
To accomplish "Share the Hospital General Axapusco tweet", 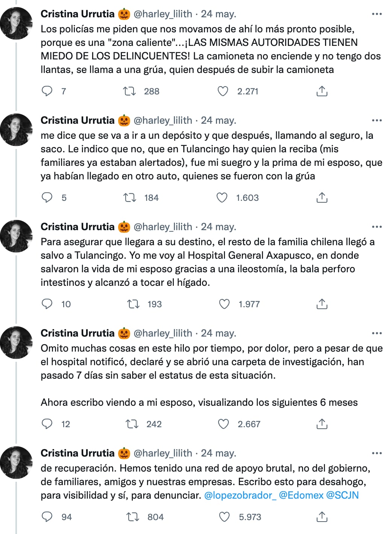I will 322,304.
